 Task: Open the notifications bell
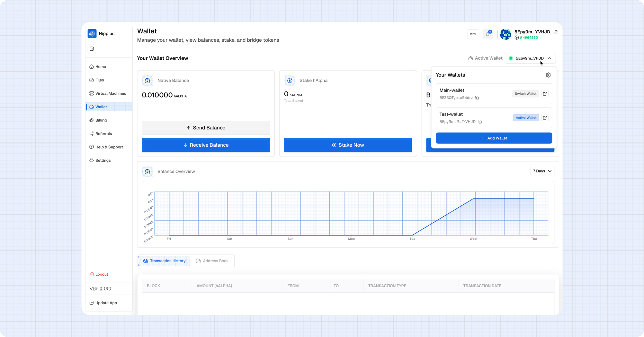click(x=487, y=34)
